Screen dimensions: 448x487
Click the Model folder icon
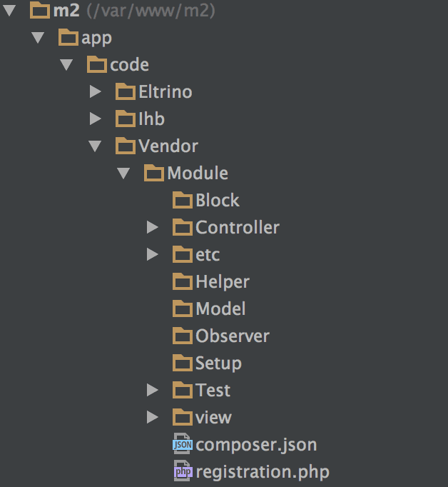[x=183, y=309]
